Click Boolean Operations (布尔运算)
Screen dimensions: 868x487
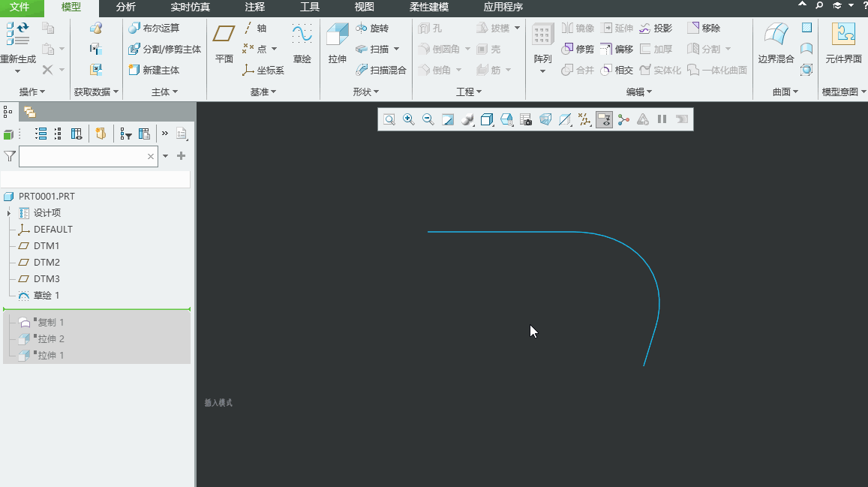[x=154, y=29]
